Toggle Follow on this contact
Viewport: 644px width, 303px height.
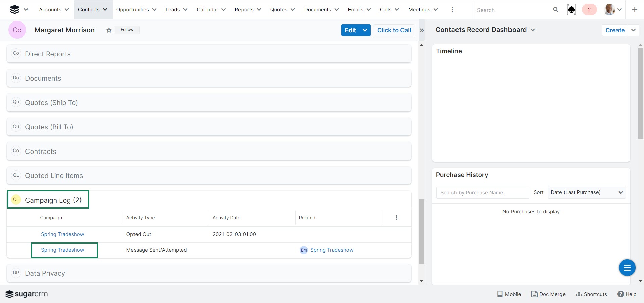click(x=127, y=30)
